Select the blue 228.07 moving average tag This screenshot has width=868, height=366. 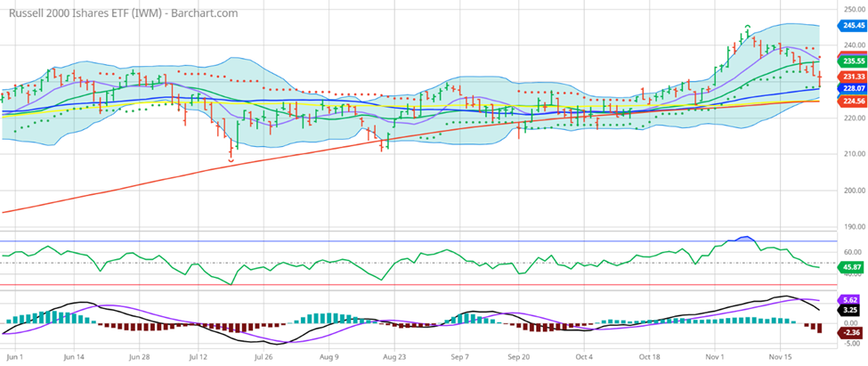click(x=853, y=88)
